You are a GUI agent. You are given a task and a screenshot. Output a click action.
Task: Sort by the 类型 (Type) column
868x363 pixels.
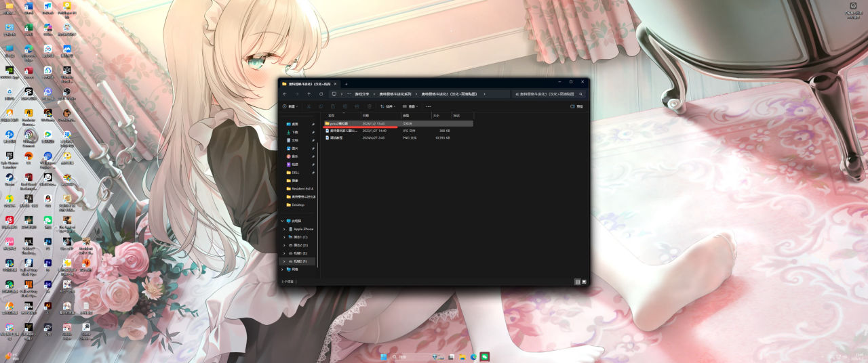point(406,116)
